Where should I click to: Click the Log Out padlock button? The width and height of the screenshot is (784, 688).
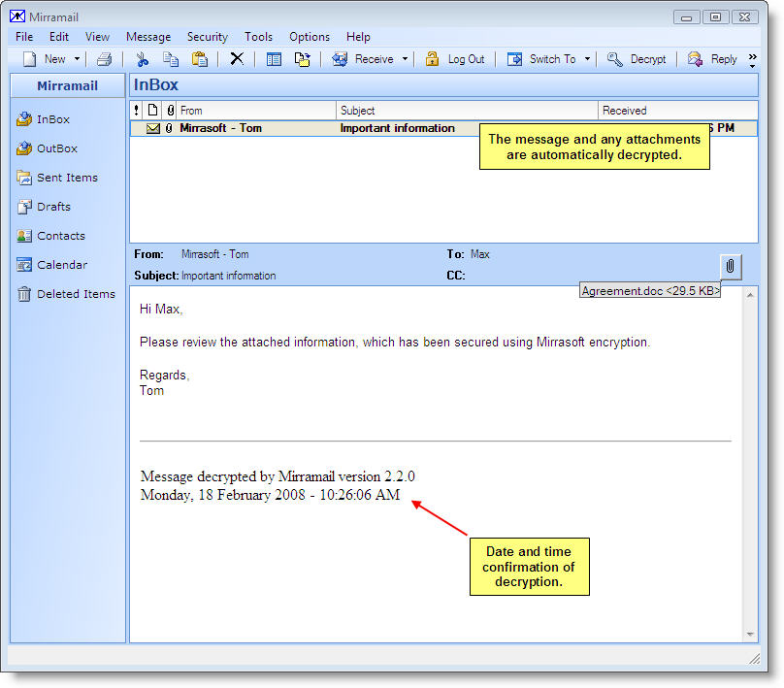(x=454, y=59)
